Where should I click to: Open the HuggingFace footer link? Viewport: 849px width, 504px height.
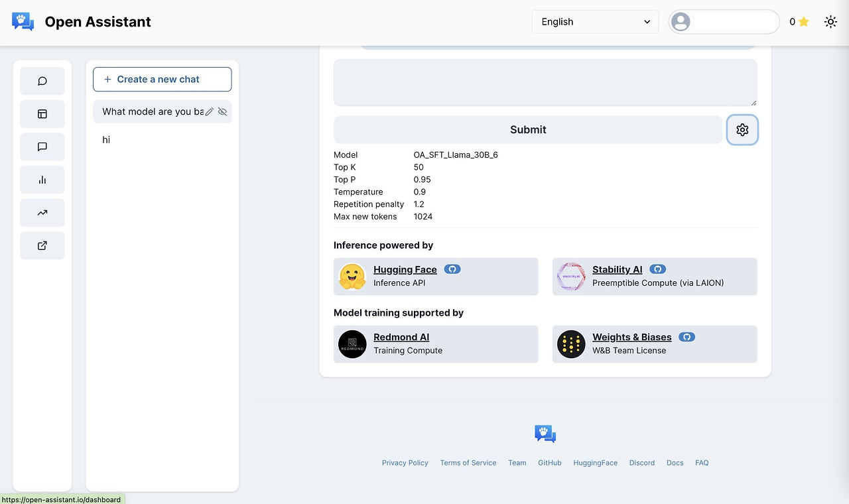[596, 463]
